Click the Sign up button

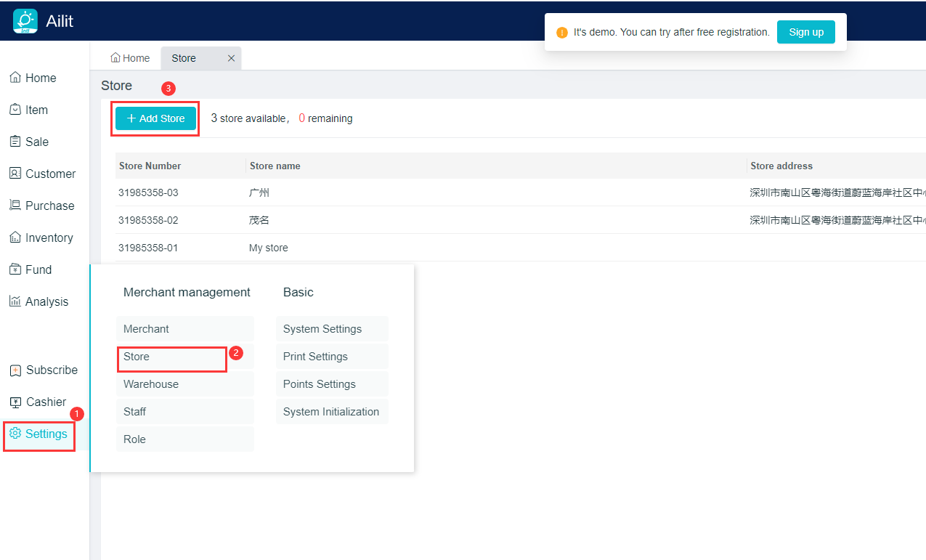805,32
